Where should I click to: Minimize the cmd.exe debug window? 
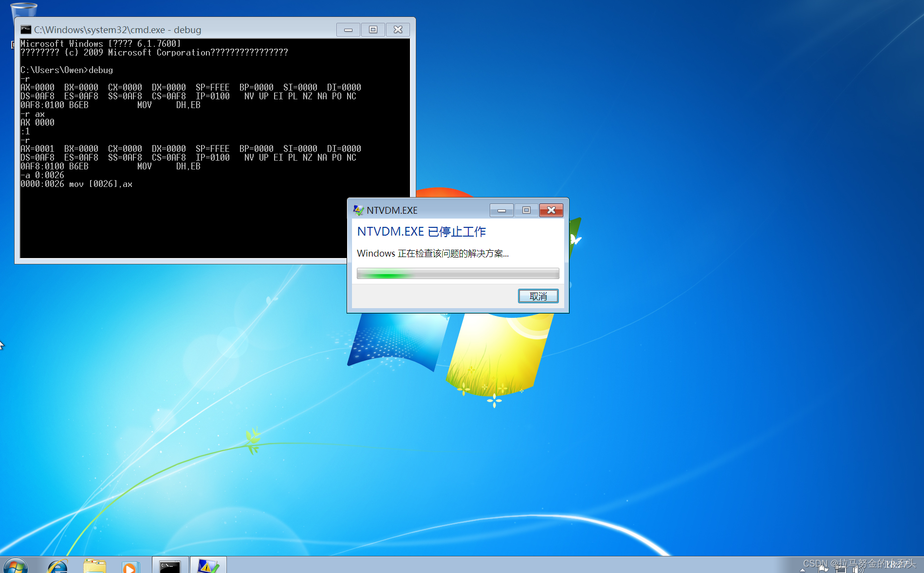click(x=348, y=30)
